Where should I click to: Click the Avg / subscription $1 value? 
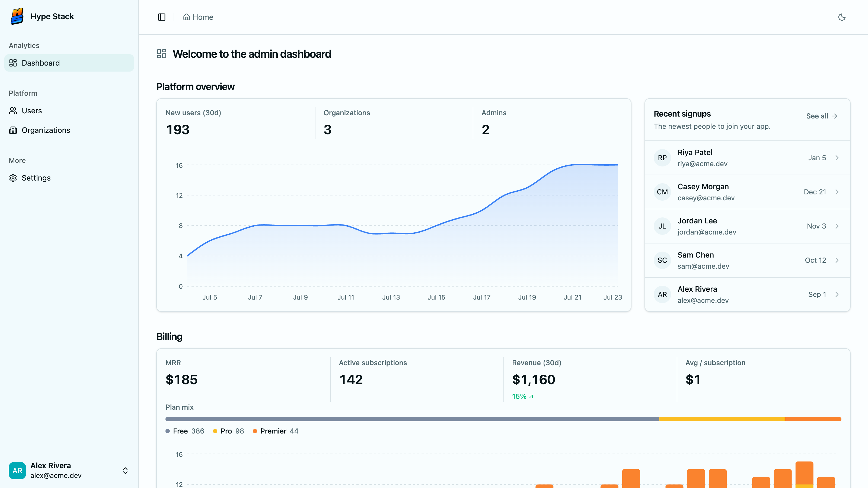pos(693,380)
